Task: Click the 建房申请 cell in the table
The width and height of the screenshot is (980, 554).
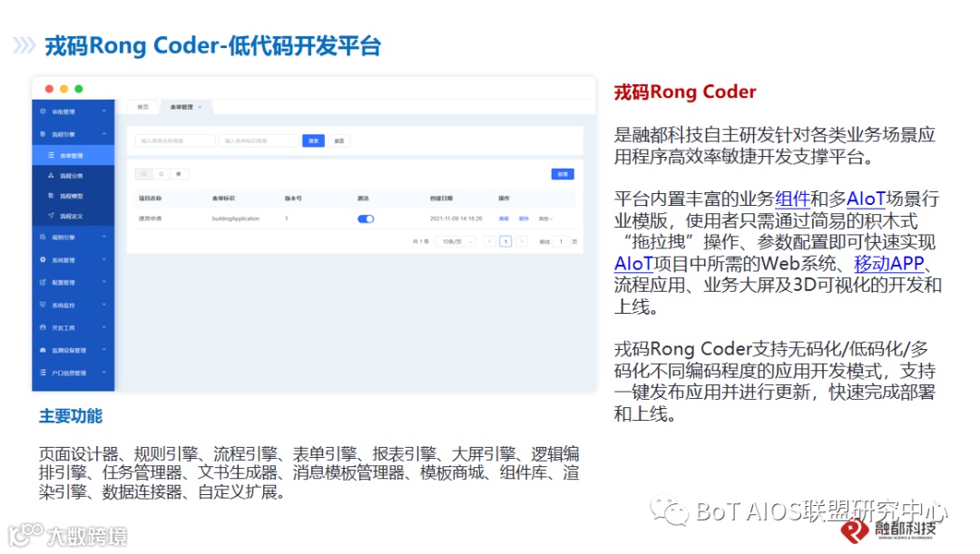Action: [150, 219]
